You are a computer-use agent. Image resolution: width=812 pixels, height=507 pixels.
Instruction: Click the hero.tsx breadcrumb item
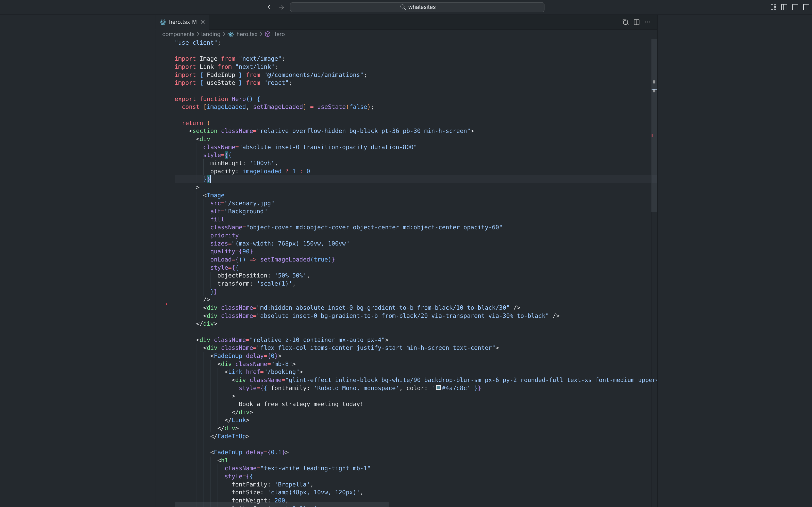247,34
